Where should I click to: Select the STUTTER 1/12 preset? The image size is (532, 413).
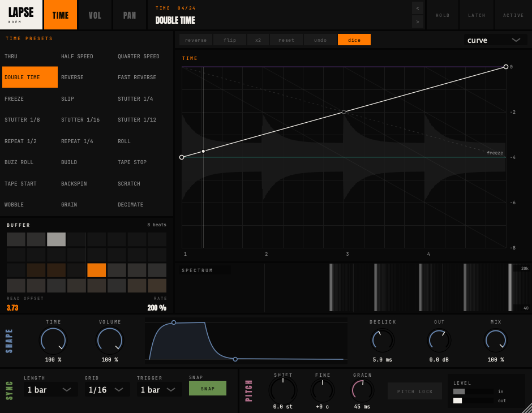[143, 120]
